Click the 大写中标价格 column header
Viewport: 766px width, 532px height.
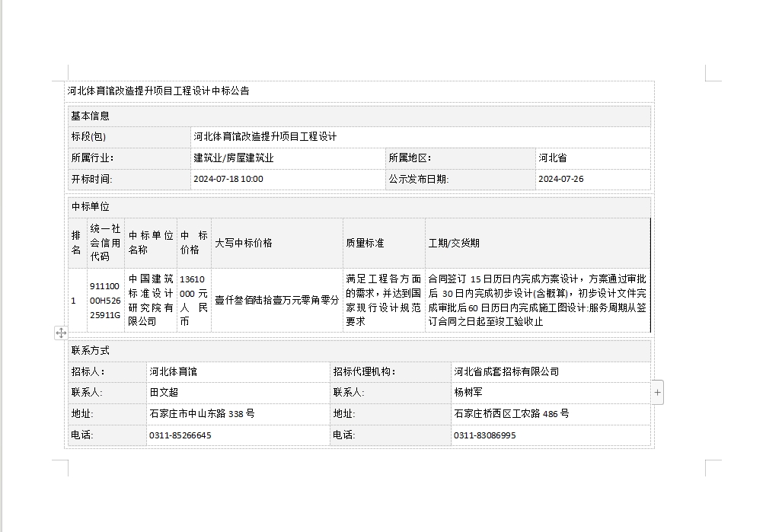(244, 244)
